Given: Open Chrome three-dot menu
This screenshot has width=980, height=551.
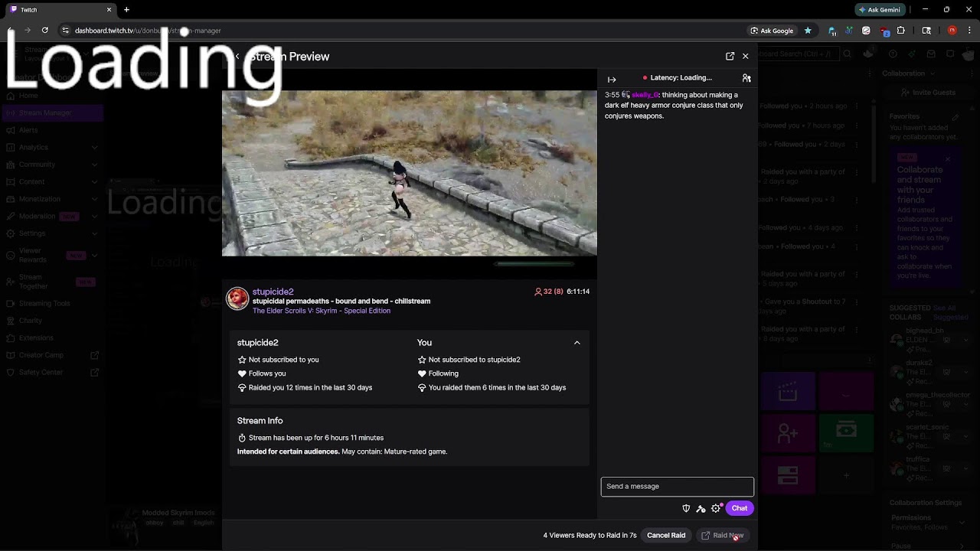Looking at the screenshot, I should pyautogui.click(x=969, y=31).
